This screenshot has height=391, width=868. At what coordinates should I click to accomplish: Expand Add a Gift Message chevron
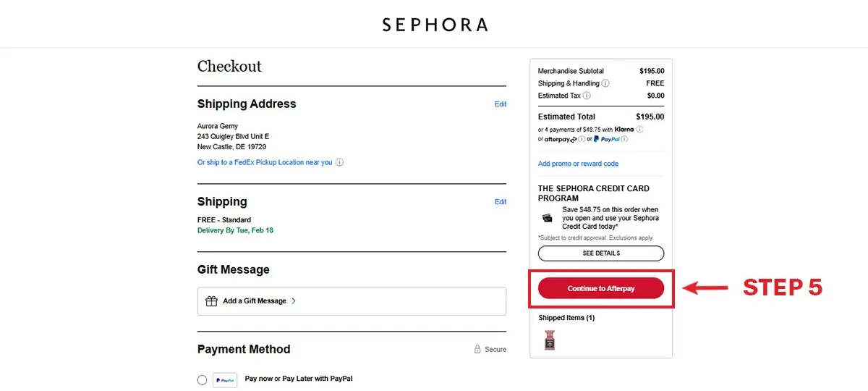294,301
